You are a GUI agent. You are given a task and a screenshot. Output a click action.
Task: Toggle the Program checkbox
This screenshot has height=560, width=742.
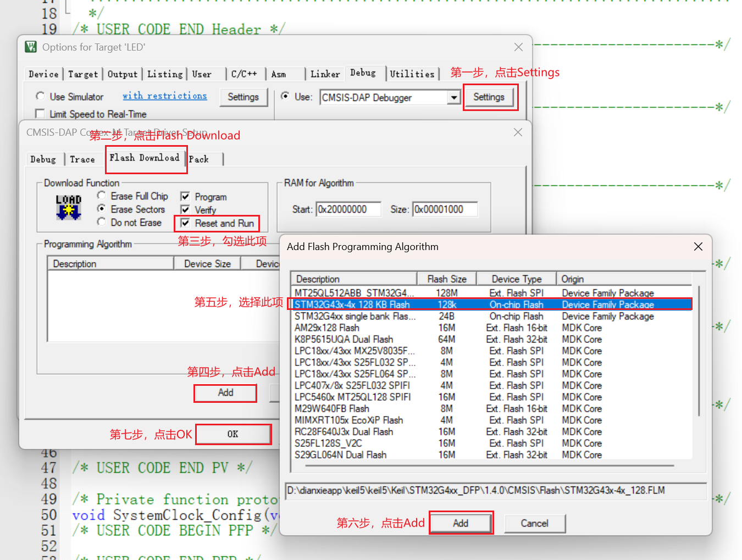185,196
